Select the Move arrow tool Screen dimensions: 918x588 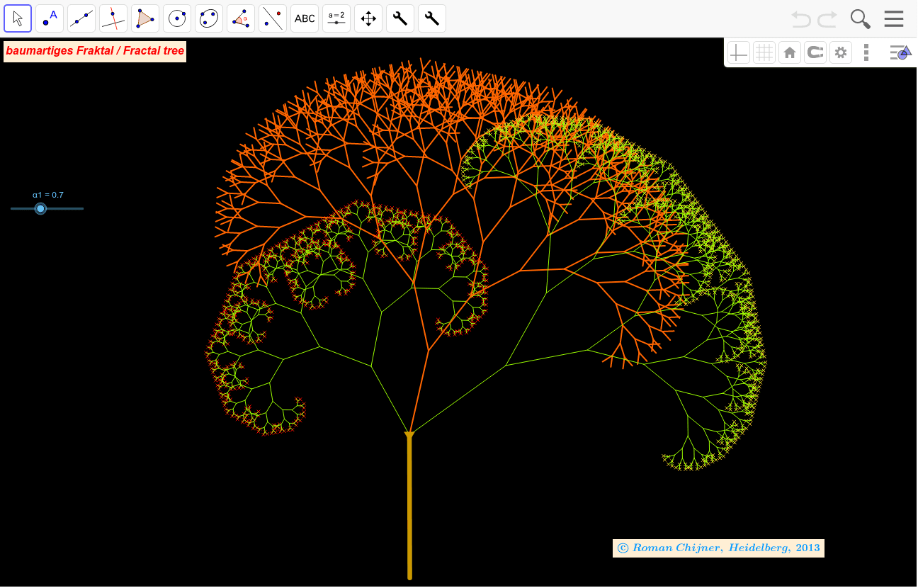(x=18, y=18)
